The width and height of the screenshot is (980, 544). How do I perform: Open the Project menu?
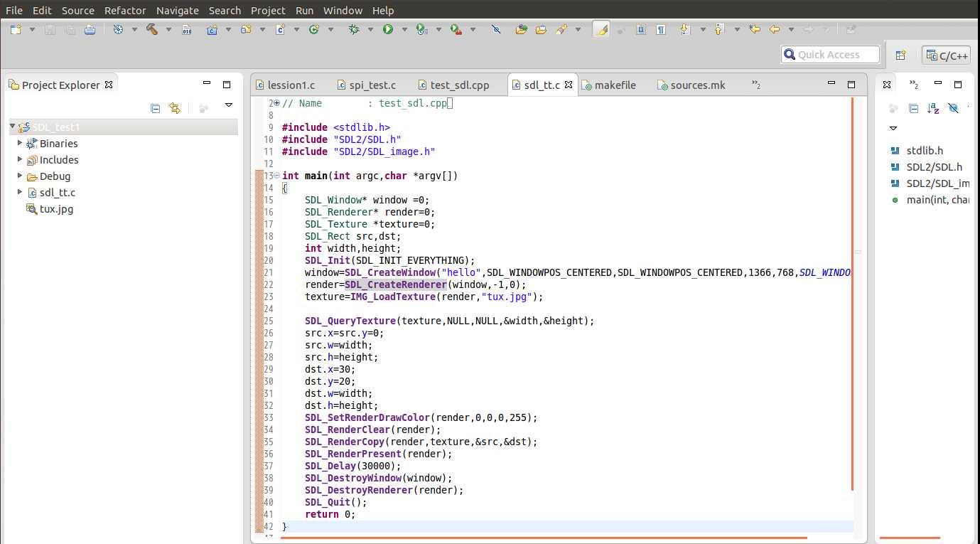(269, 10)
